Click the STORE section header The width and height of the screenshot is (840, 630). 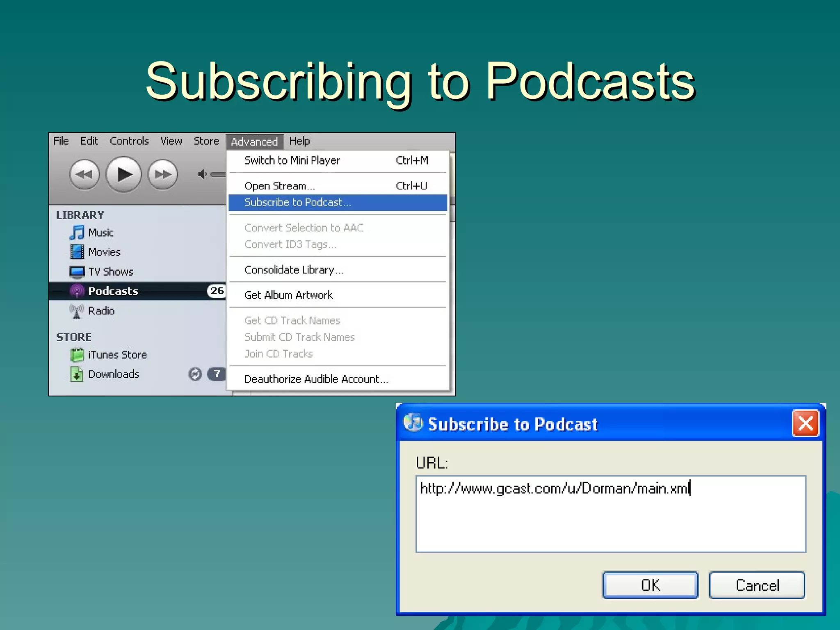(74, 337)
